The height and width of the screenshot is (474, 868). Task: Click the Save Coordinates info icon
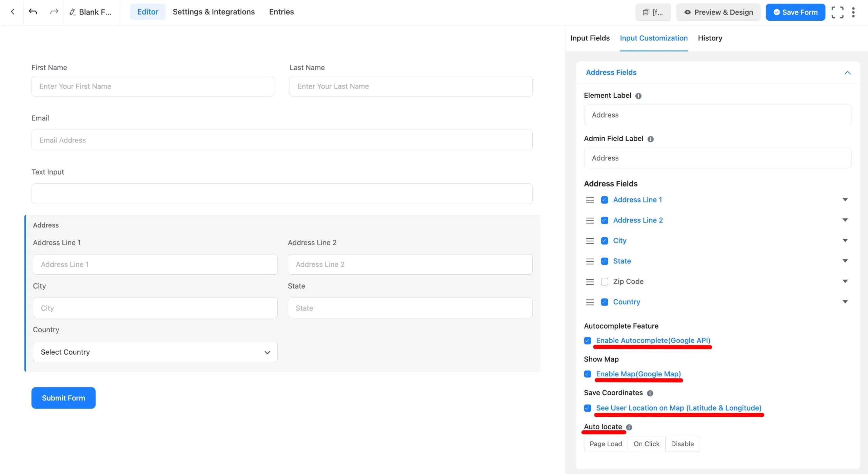[650, 393]
